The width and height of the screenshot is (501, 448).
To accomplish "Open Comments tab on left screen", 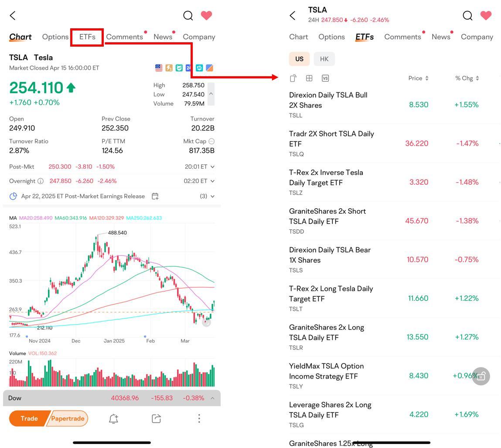I will tap(125, 37).
